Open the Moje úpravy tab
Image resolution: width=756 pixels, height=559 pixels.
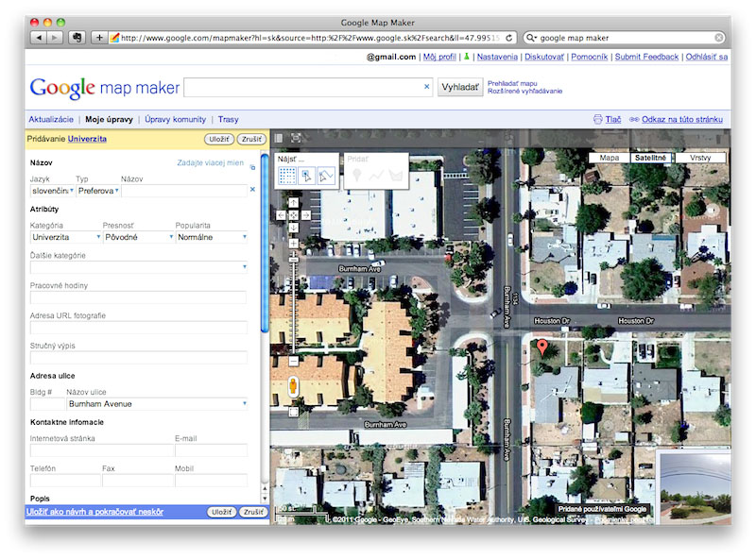coord(109,120)
